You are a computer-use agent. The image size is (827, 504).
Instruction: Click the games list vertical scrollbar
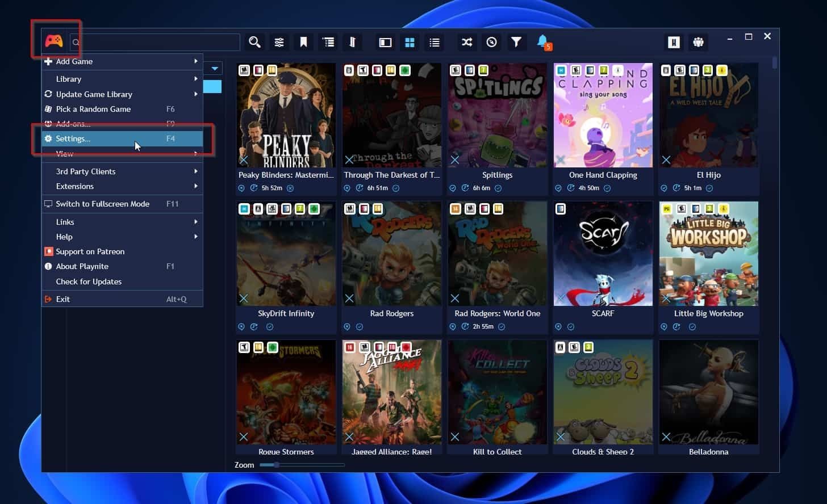click(775, 62)
